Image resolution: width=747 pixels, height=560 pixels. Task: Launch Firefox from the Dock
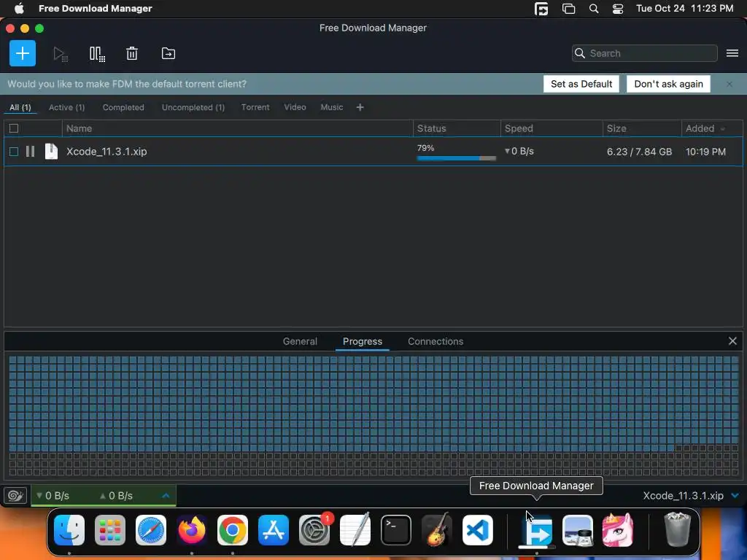[x=192, y=530]
